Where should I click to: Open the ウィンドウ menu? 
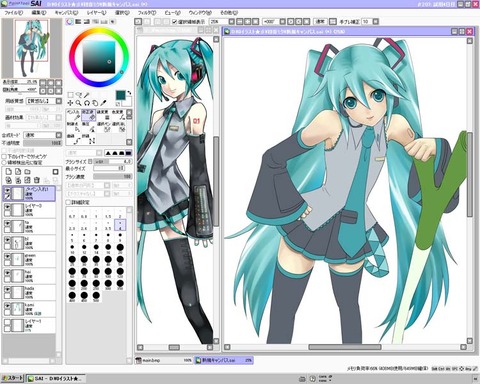pyautogui.click(x=200, y=13)
